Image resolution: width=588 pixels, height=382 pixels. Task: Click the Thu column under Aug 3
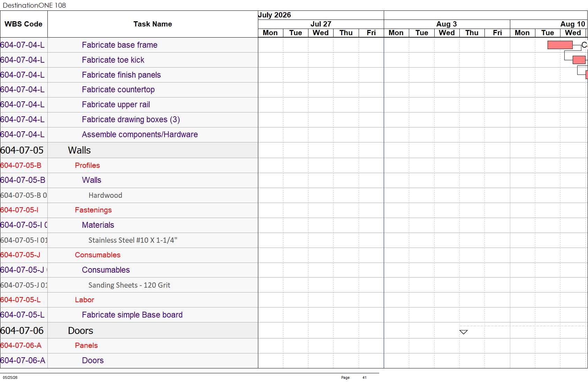coord(472,33)
